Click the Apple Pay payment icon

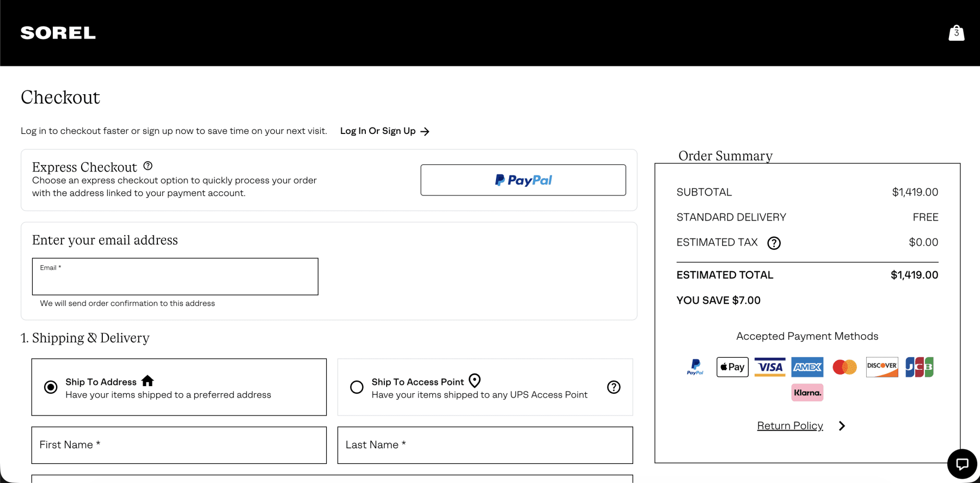(732, 366)
